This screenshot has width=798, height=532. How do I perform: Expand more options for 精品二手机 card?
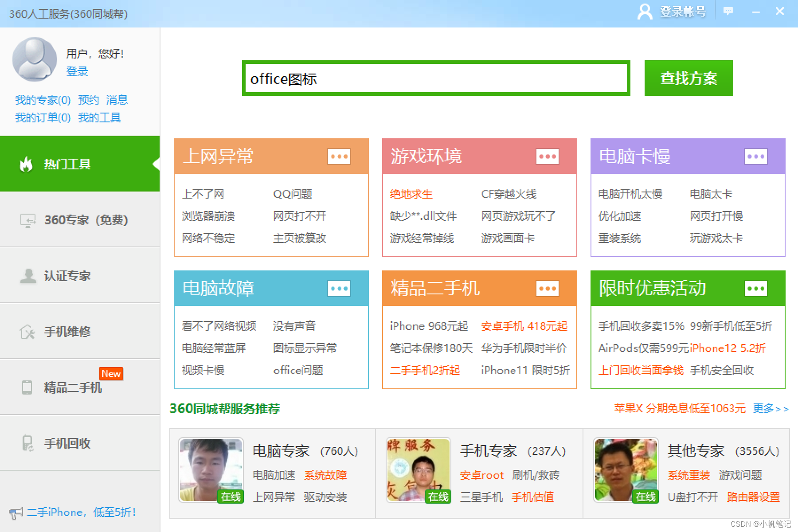tap(548, 289)
